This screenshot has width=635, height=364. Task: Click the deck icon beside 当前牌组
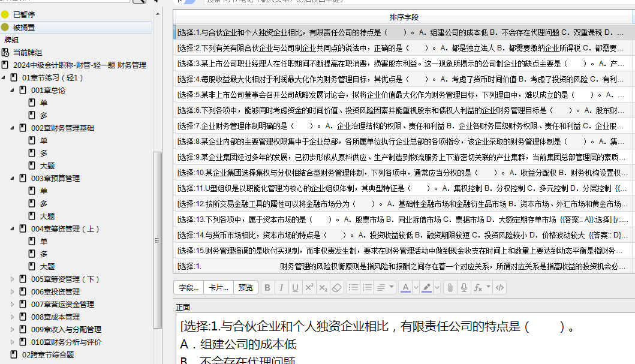tap(5, 52)
